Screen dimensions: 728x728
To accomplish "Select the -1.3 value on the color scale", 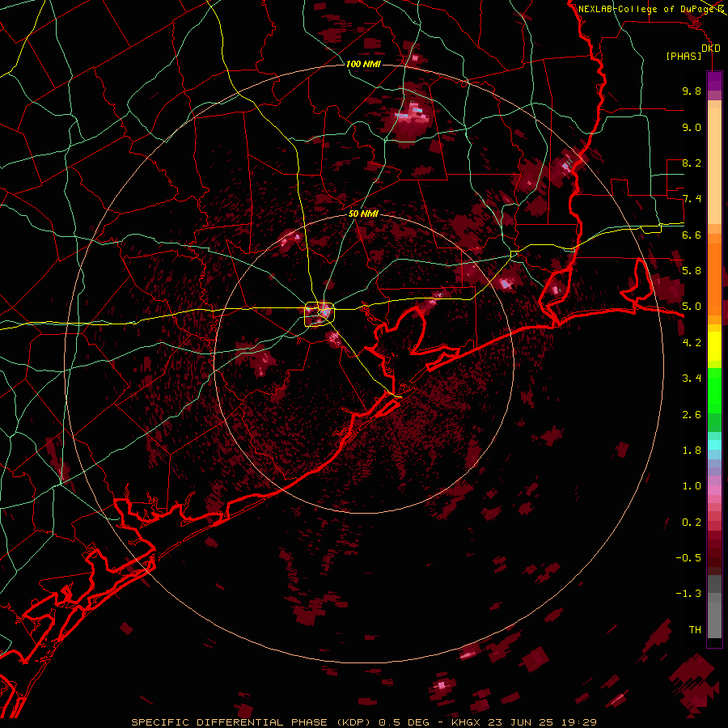I will tap(688, 594).
